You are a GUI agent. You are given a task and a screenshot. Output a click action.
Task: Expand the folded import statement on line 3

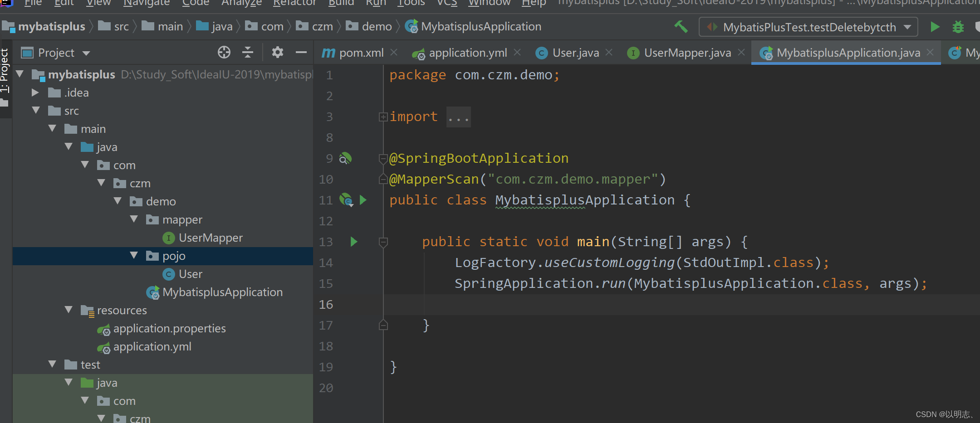coord(383,117)
